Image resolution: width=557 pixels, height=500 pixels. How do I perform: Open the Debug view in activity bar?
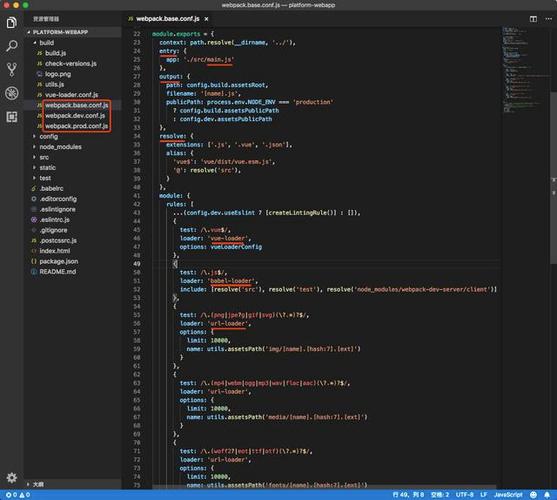point(11,93)
